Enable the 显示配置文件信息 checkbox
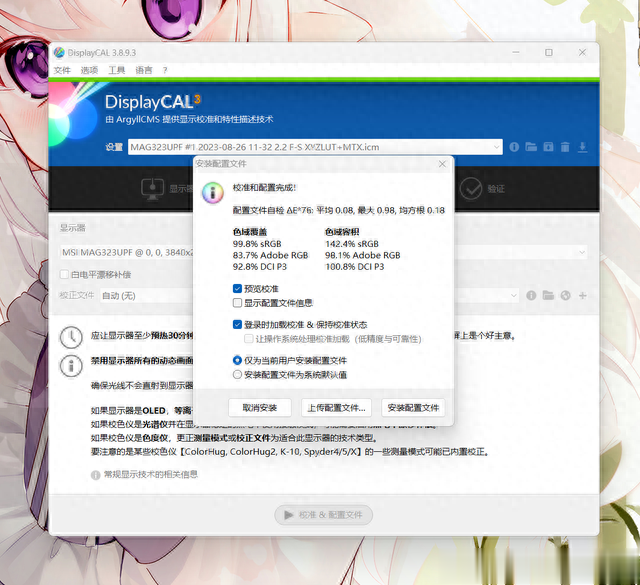The width and height of the screenshot is (640, 585). pos(237,303)
